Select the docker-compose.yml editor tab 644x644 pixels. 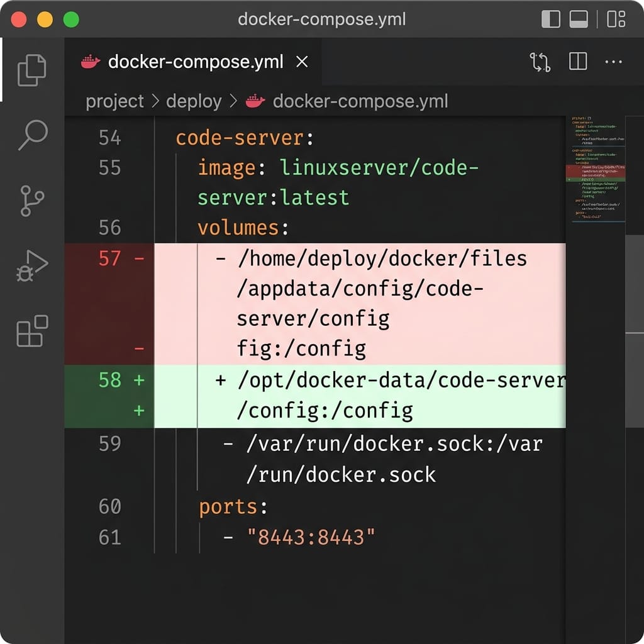click(193, 62)
